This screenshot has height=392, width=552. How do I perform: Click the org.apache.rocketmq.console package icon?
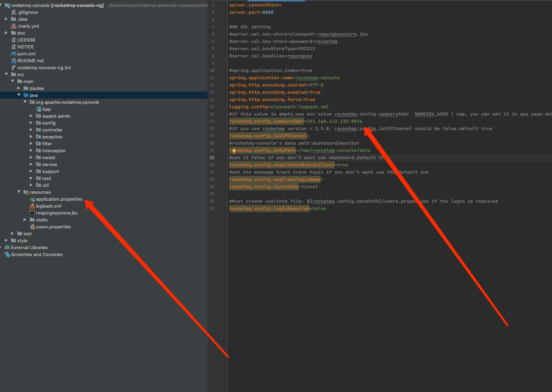32,102
